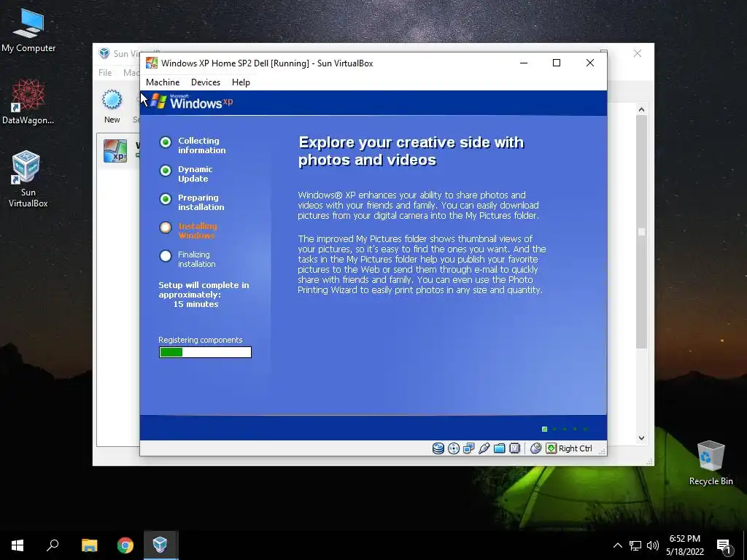Click the 'Finalizing installation' step label
Screen dimensions: 747x560
tap(197, 259)
